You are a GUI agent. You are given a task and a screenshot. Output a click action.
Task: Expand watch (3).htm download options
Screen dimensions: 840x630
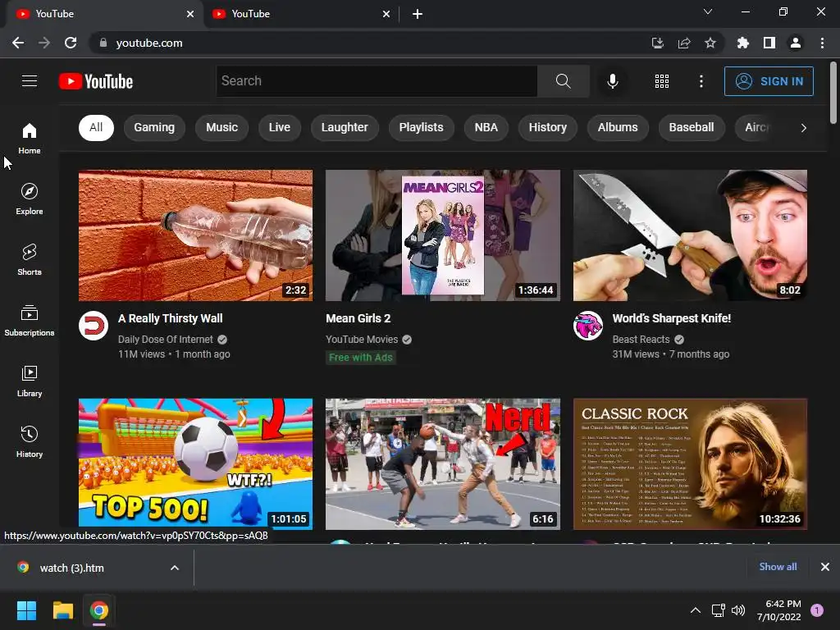175,568
